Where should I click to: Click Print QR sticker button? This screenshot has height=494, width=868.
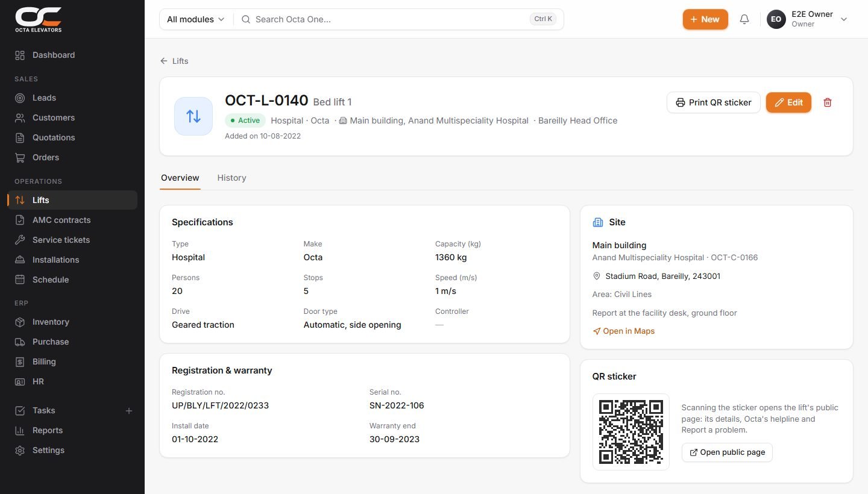pyautogui.click(x=714, y=102)
